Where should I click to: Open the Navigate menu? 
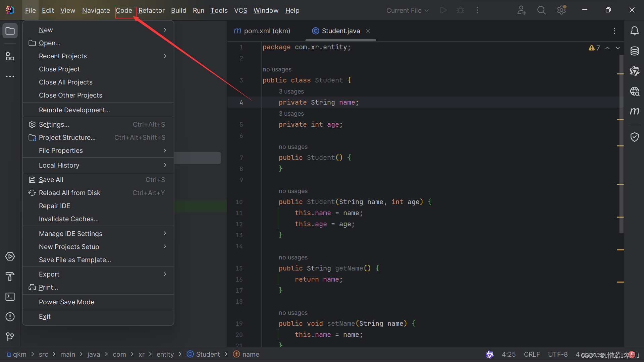pos(96,10)
